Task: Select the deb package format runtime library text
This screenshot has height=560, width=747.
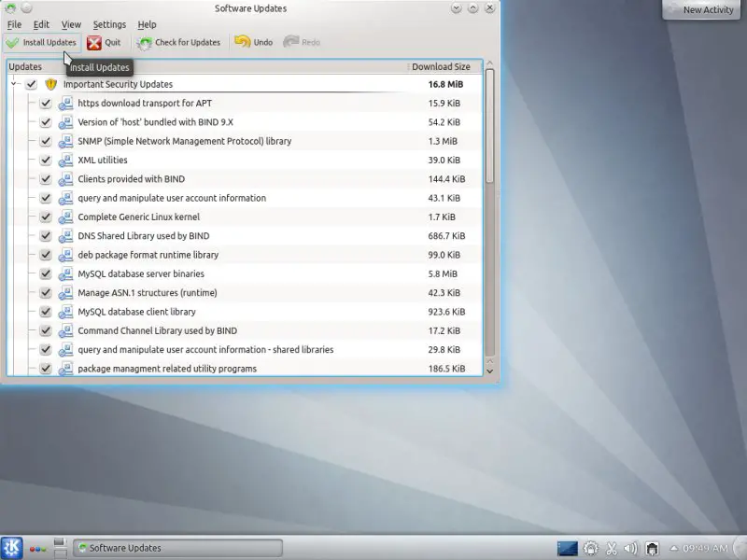Action: [148, 255]
